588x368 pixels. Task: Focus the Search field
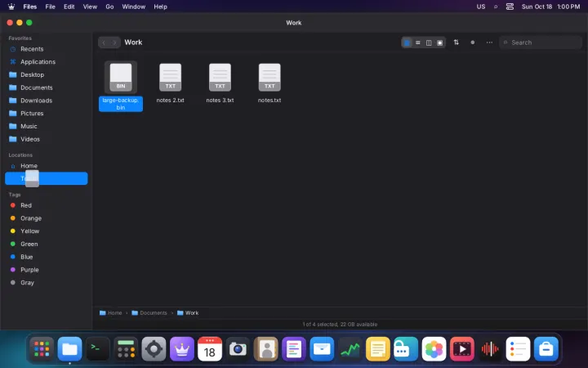[541, 43]
